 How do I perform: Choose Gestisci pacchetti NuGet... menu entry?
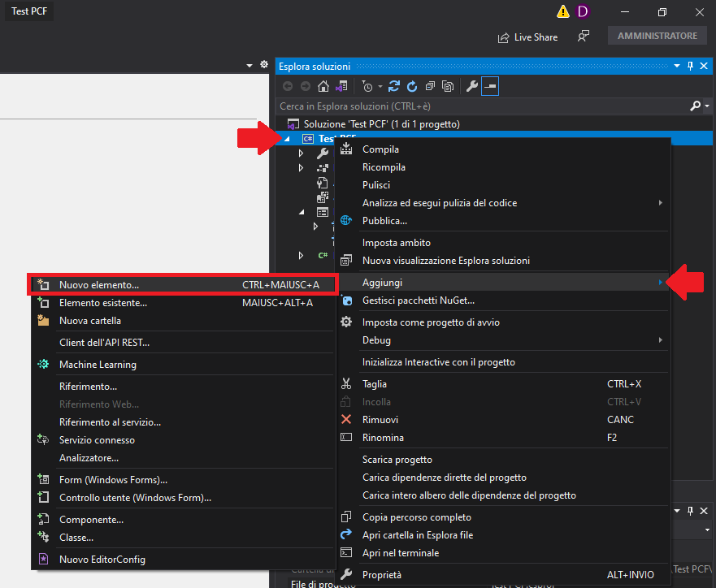[418, 300]
